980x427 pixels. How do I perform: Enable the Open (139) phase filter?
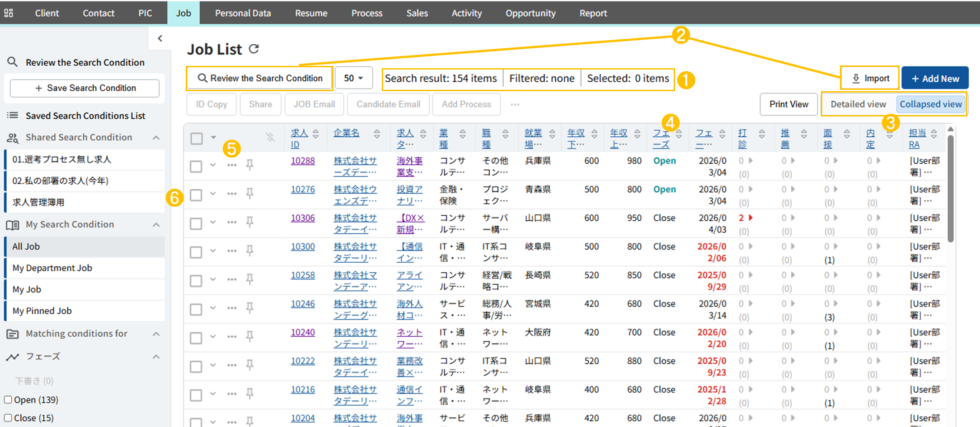pos(8,400)
